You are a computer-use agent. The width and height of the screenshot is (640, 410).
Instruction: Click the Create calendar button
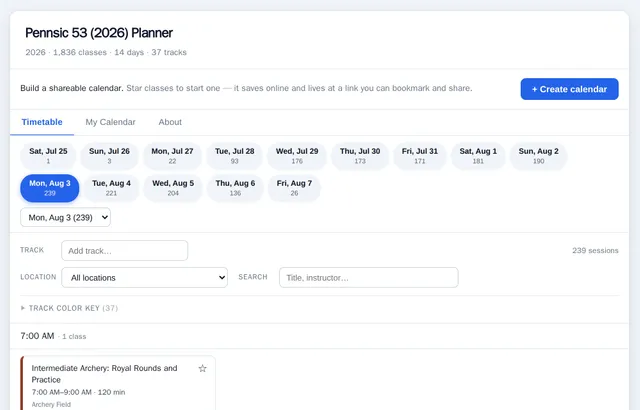pos(569,89)
